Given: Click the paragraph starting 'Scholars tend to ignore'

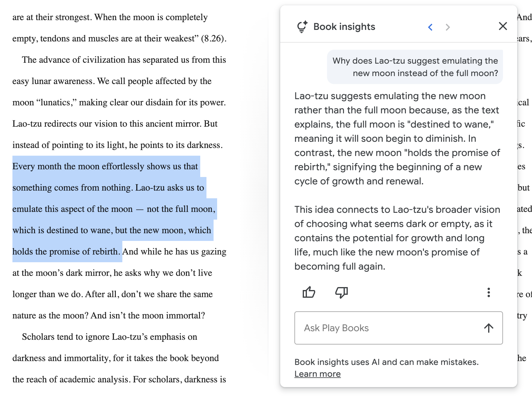Looking at the screenshot, I should tap(119, 358).
